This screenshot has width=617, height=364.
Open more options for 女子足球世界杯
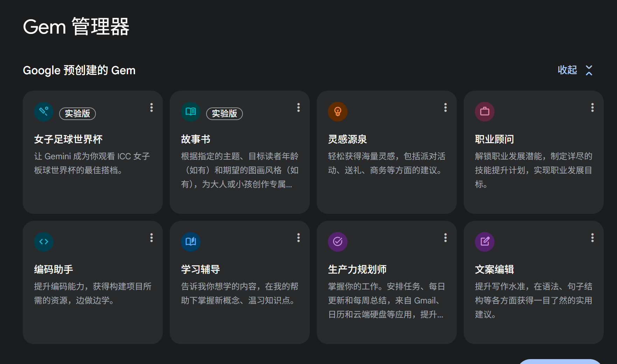pos(152,107)
